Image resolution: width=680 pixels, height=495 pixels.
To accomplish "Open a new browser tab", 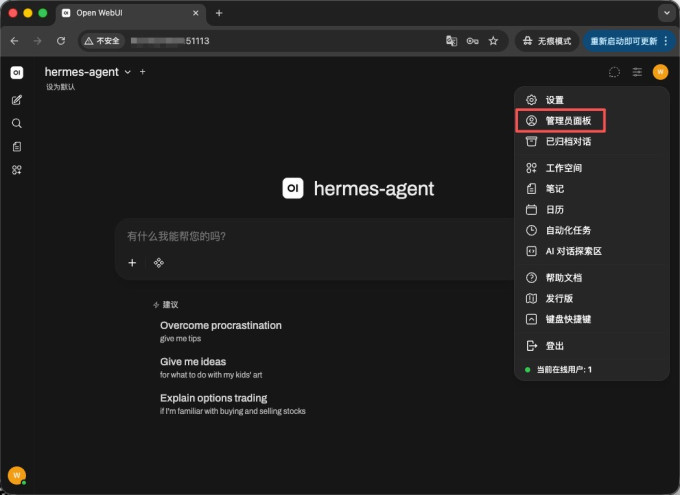I will (219, 13).
